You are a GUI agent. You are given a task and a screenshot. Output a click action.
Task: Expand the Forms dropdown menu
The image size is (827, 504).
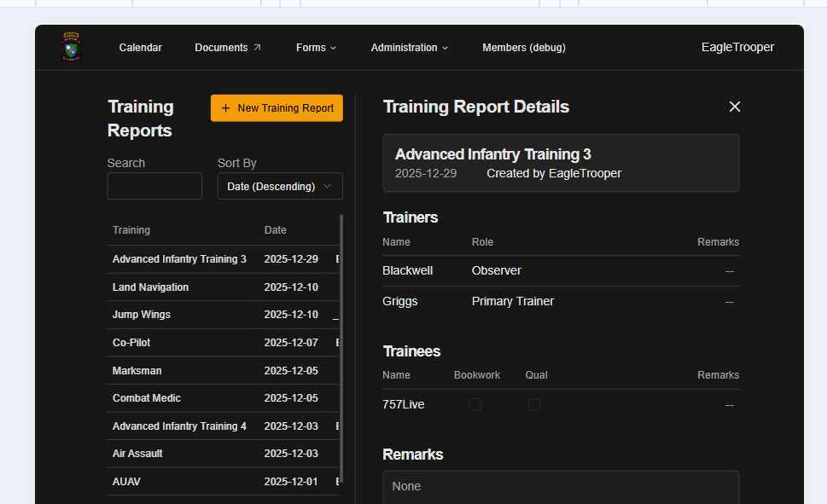click(316, 48)
